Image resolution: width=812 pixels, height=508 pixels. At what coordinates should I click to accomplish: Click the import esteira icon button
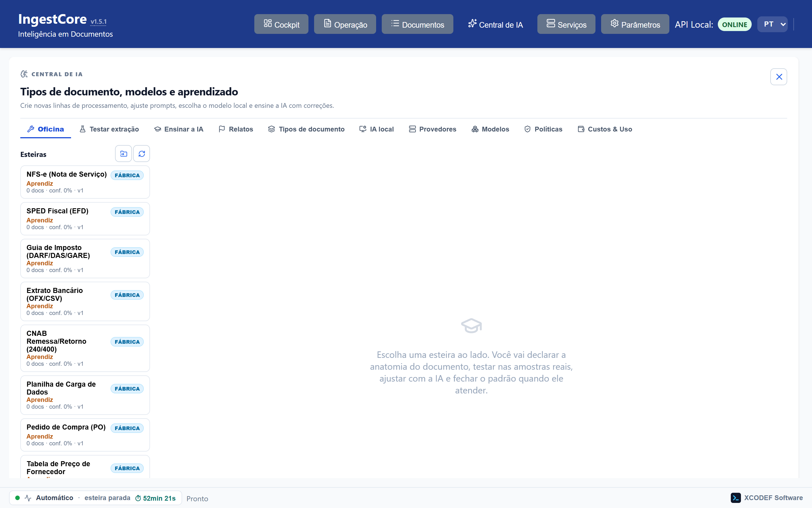click(x=123, y=154)
